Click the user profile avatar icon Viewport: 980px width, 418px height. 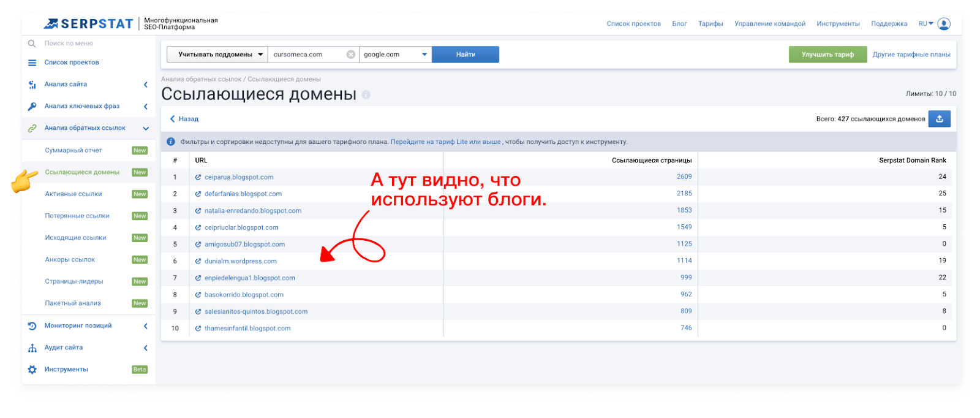coord(944,24)
